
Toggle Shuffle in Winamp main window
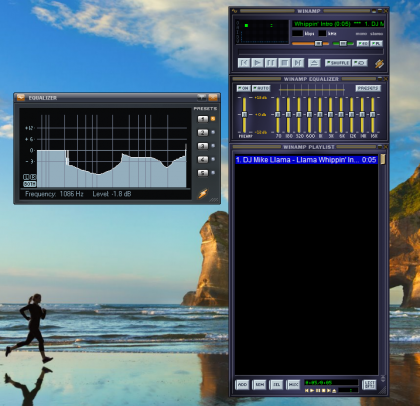(338, 63)
